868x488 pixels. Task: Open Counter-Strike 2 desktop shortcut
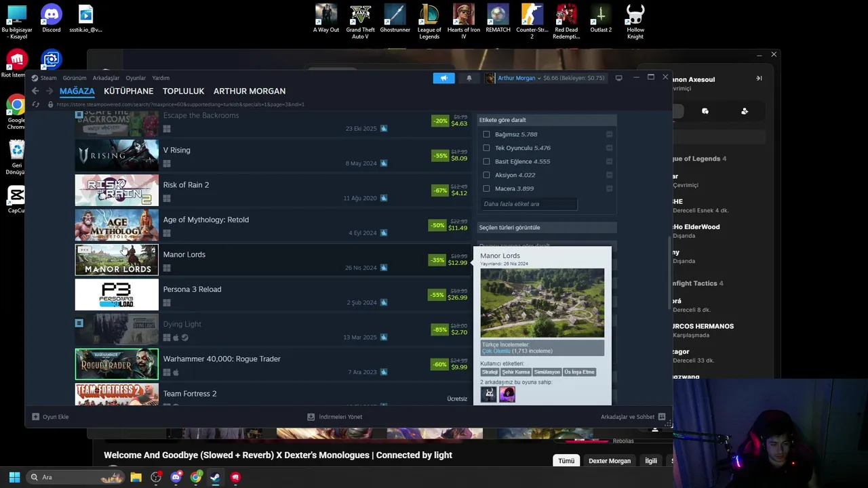(532, 22)
